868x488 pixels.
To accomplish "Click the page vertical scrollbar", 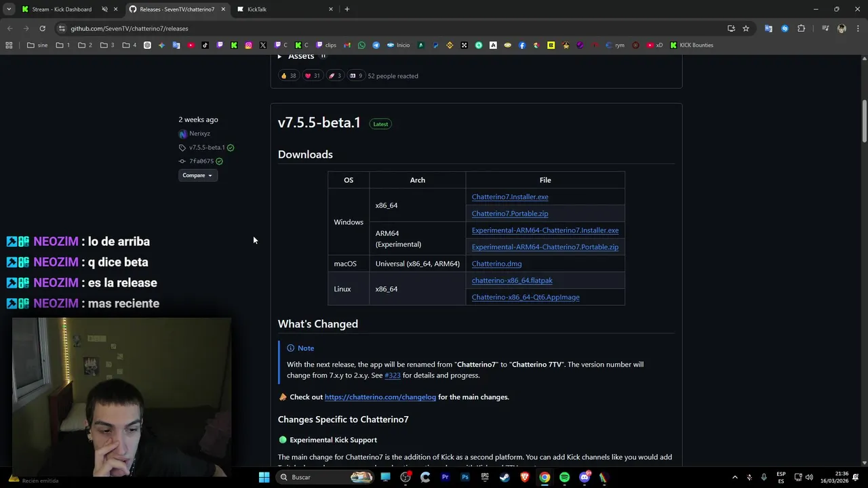I will coord(864,122).
